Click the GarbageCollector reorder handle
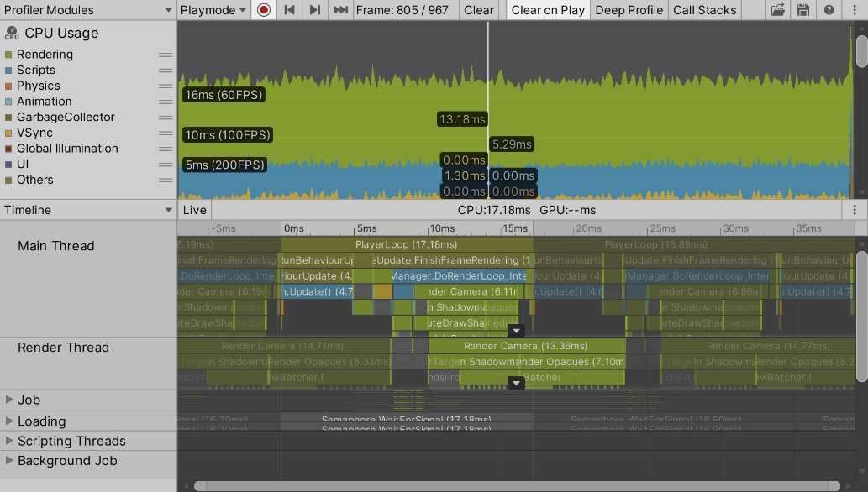 click(166, 118)
